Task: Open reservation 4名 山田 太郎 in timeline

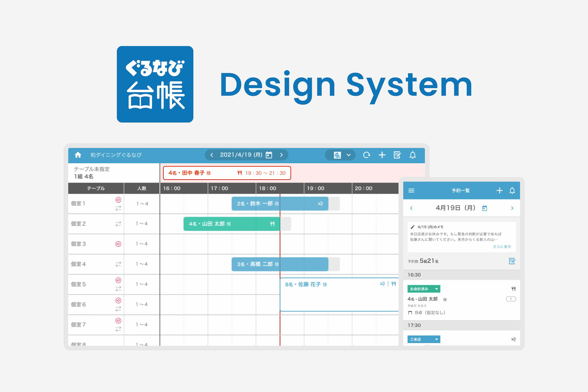Action: (x=232, y=224)
